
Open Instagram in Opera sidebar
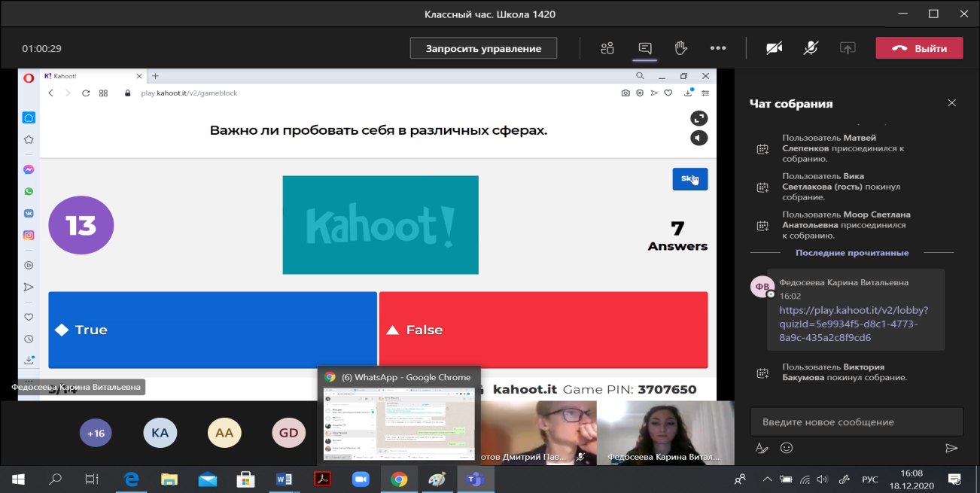pyautogui.click(x=29, y=236)
